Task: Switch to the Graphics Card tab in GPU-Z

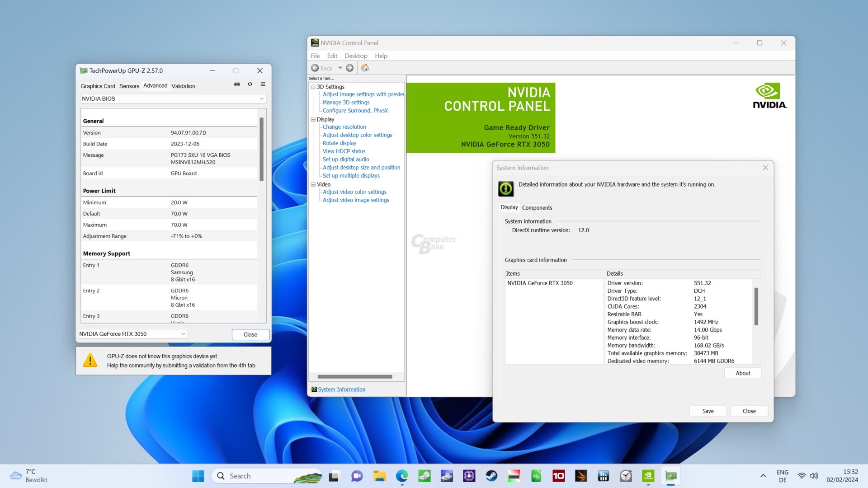Action: pos(98,86)
